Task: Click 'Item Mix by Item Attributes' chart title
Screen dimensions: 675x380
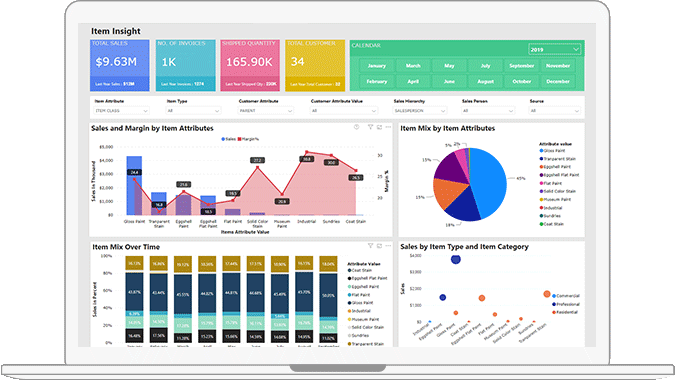Action: click(447, 128)
